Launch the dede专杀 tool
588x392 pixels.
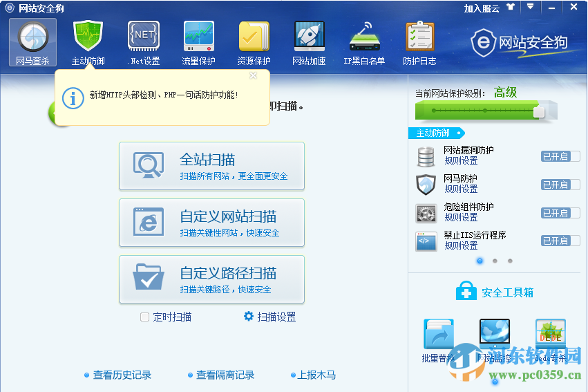[x=550, y=341]
